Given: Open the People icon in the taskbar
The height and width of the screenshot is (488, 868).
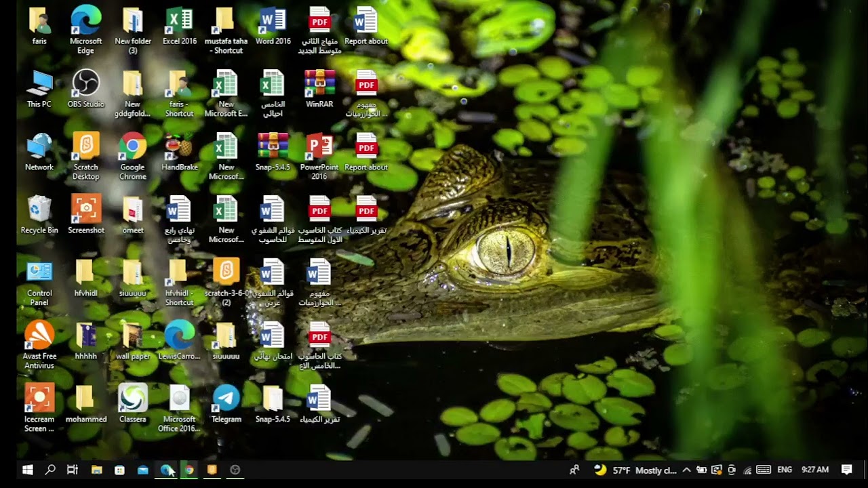Looking at the screenshot, I should click(x=574, y=470).
